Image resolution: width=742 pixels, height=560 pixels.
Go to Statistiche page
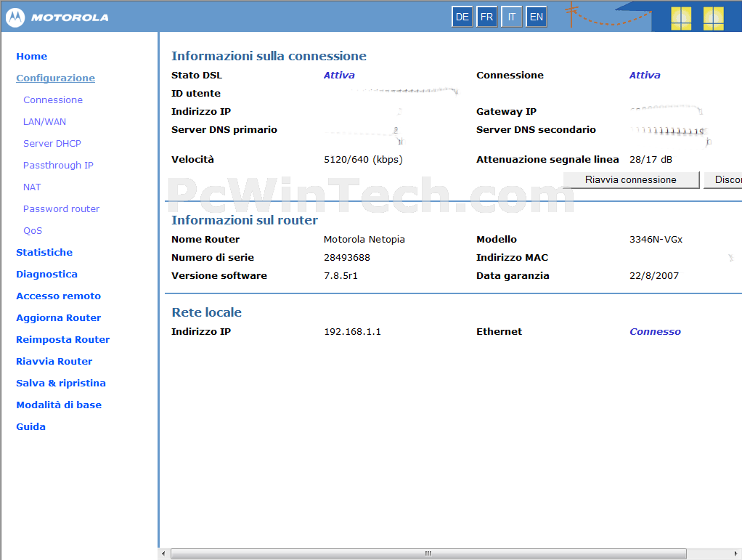pos(44,252)
